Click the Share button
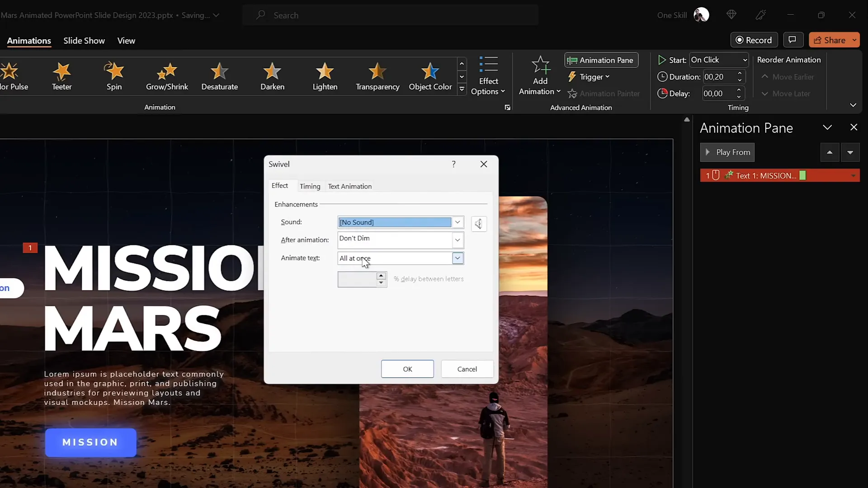This screenshot has width=868, height=488. pyautogui.click(x=830, y=40)
